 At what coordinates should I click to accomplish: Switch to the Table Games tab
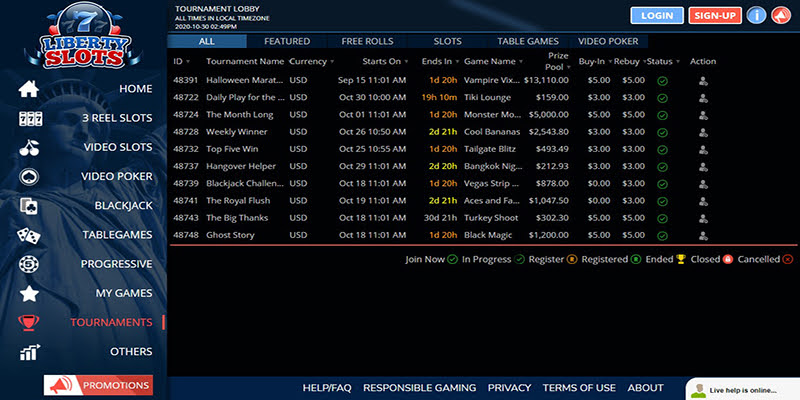coord(528,41)
